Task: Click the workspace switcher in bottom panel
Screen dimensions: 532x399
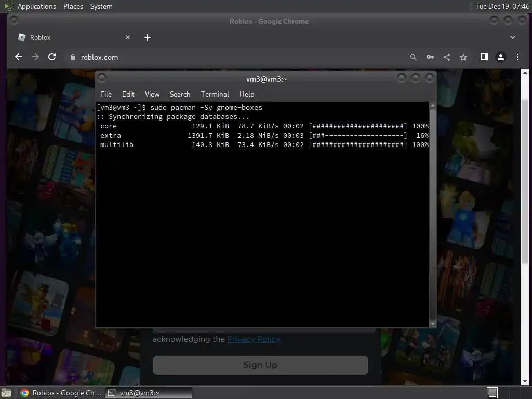Action: click(x=493, y=393)
